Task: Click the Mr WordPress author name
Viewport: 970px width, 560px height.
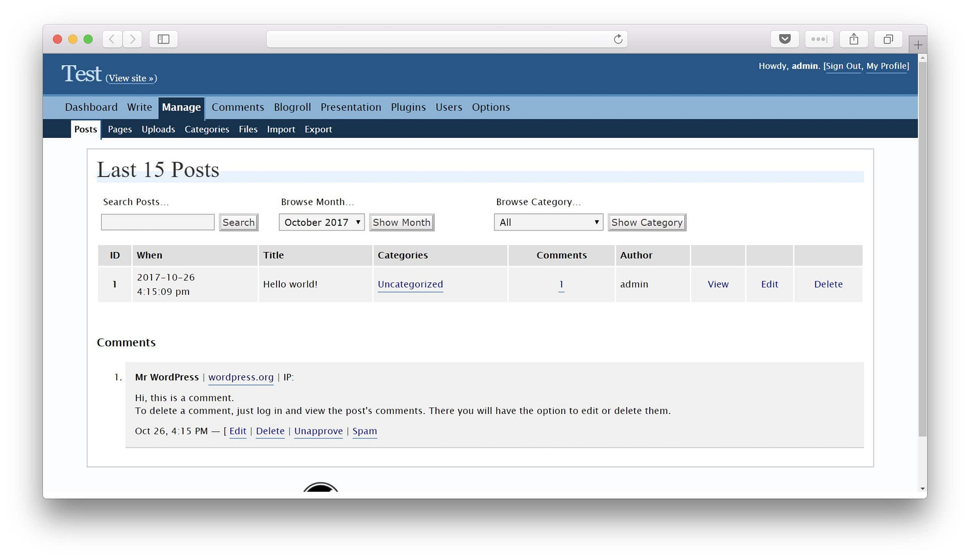Action: coord(167,377)
